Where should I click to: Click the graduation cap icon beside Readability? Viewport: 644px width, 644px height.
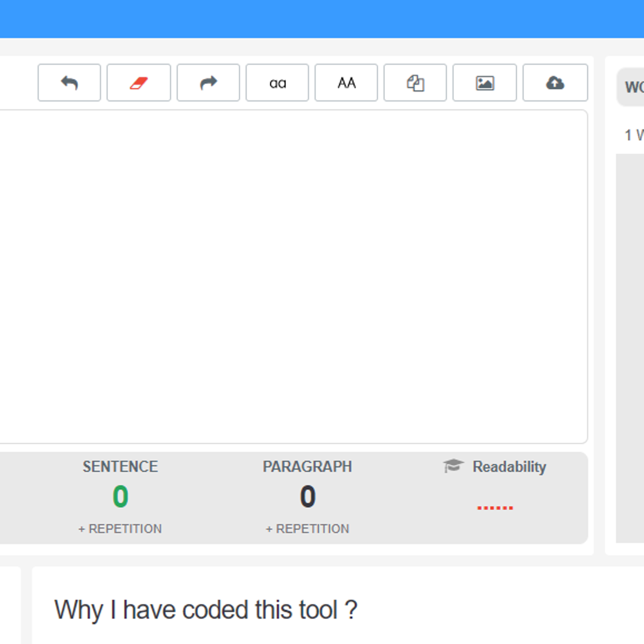point(453,466)
